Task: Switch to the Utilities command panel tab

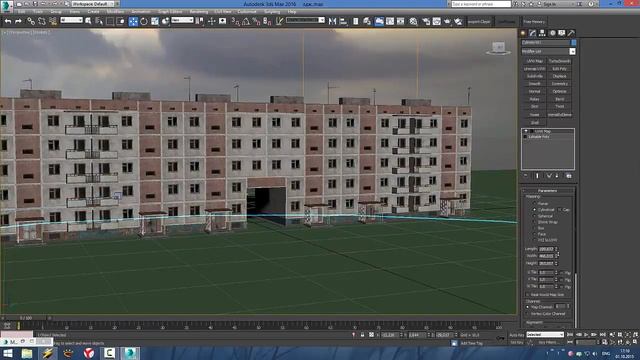Action: point(571,33)
